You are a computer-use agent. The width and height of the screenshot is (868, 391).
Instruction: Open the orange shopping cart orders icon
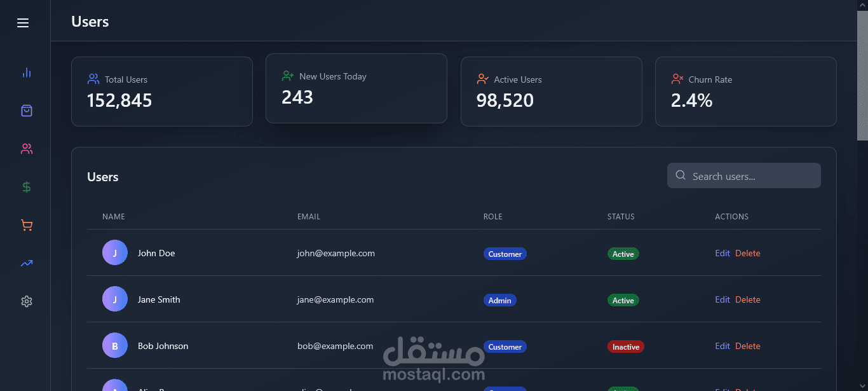click(26, 225)
